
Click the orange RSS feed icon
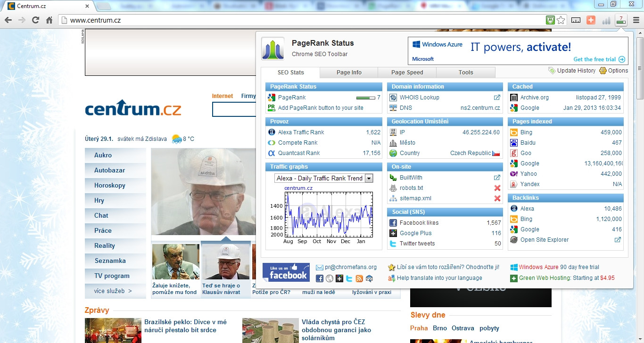pos(359,278)
